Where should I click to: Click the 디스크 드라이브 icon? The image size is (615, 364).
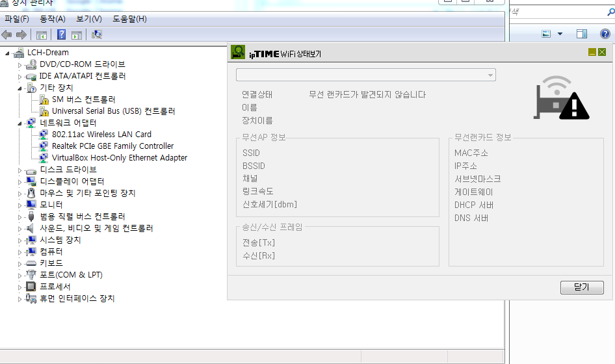(31, 171)
